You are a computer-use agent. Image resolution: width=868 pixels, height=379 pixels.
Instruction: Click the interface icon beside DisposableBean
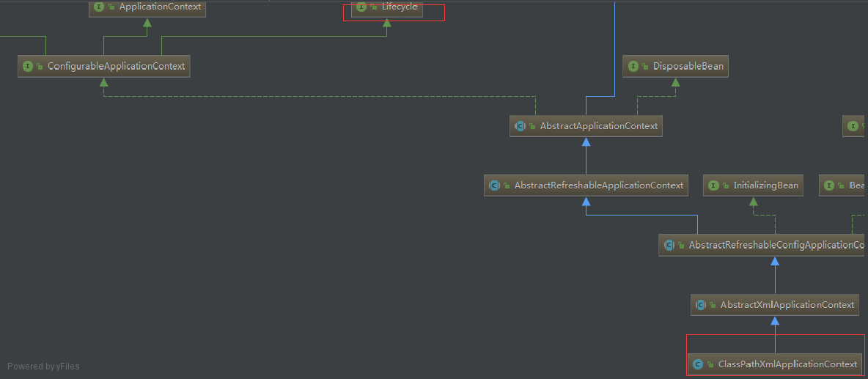pos(633,66)
